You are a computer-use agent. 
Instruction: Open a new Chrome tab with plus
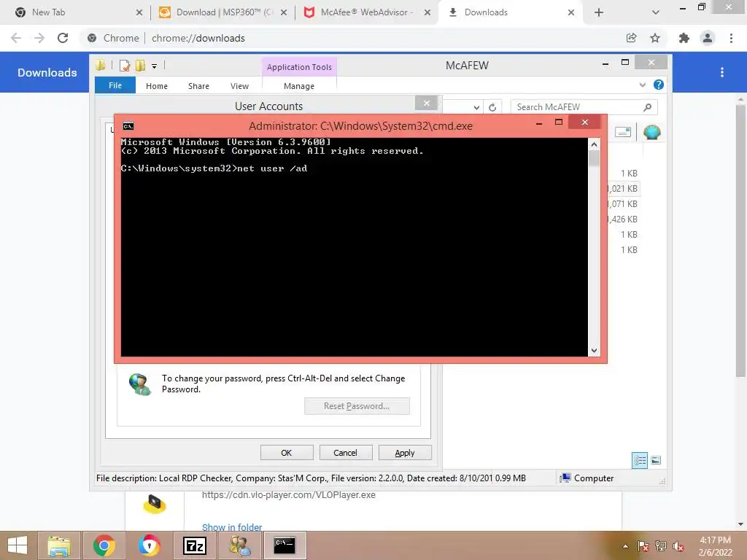599,12
